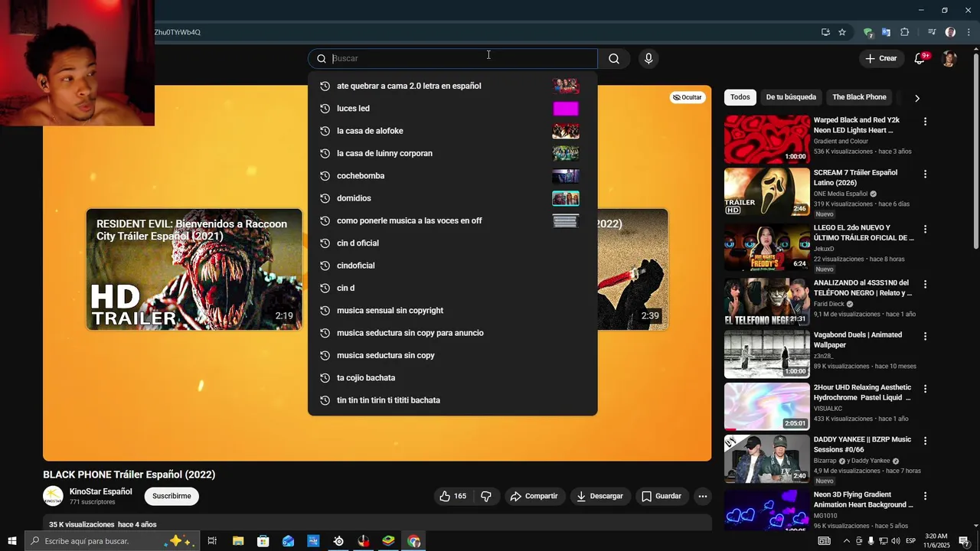Select suggestion 'cochebomba'
The height and width of the screenshot is (551, 980).
click(x=452, y=176)
